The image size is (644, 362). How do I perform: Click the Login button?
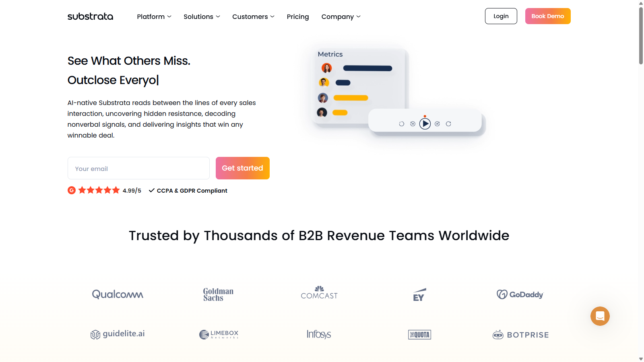pos(501,16)
